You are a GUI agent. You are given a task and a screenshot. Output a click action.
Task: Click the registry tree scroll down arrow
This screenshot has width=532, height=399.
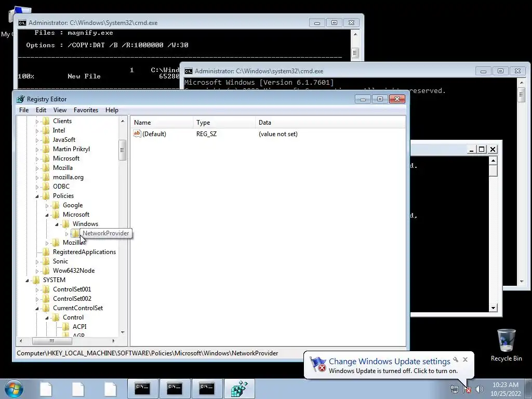click(123, 332)
